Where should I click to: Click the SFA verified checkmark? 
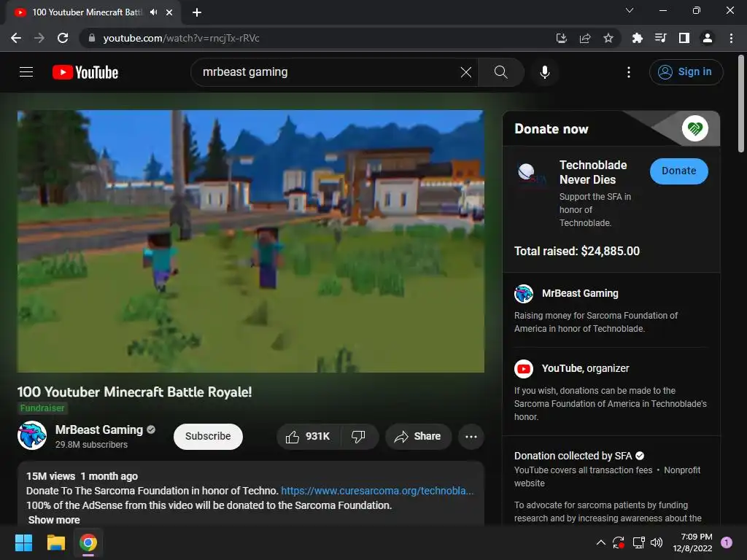tap(640, 456)
